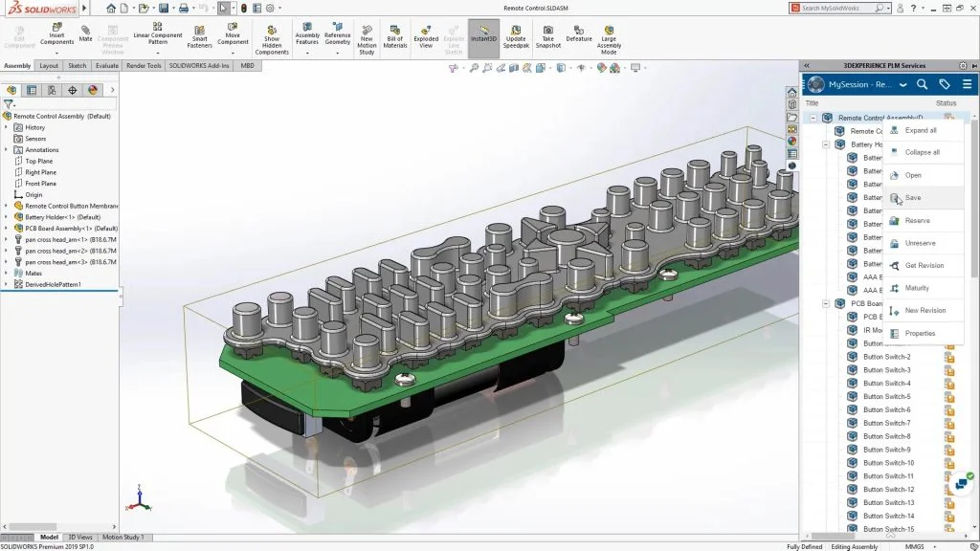Click the Take Snapshot icon

(548, 36)
